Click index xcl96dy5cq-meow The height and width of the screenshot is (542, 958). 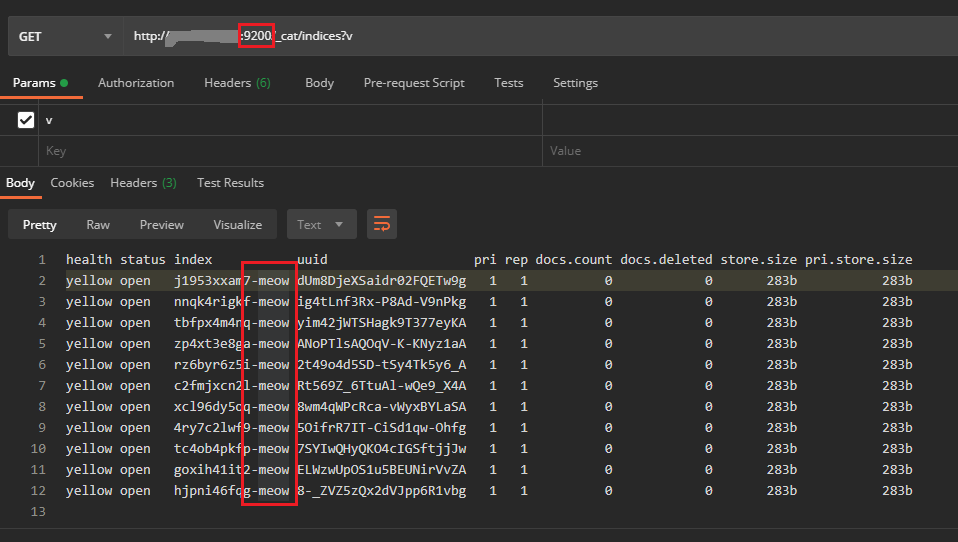pyautogui.click(x=232, y=406)
